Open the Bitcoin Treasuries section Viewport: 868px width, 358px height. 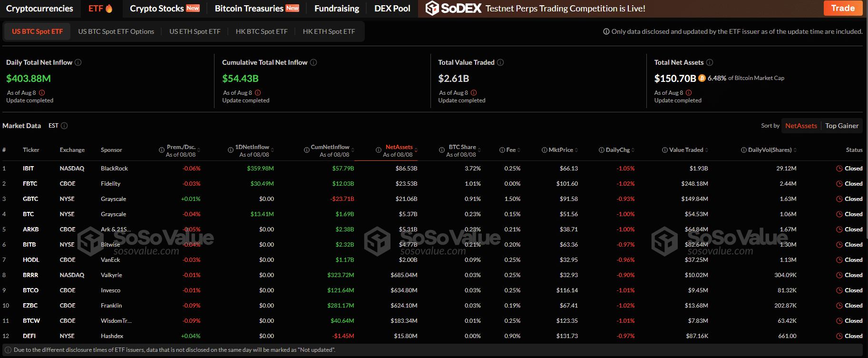point(257,9)
